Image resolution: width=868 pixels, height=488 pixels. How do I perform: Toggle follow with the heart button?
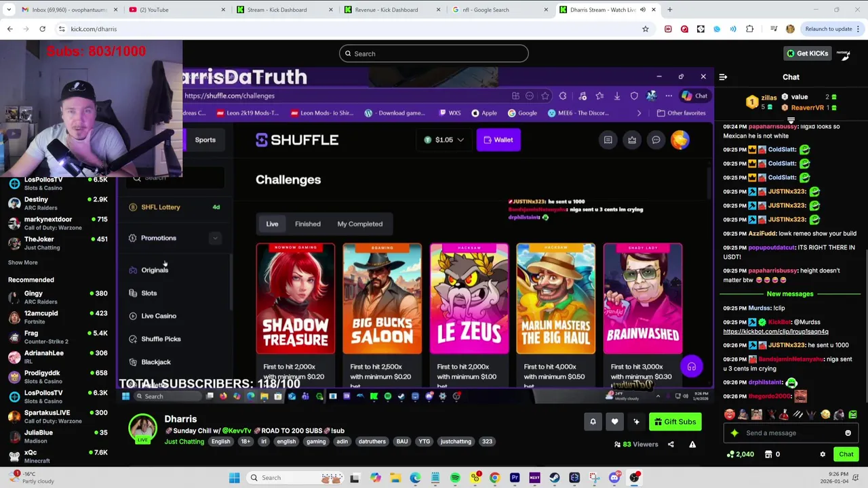tap(614, 422)
